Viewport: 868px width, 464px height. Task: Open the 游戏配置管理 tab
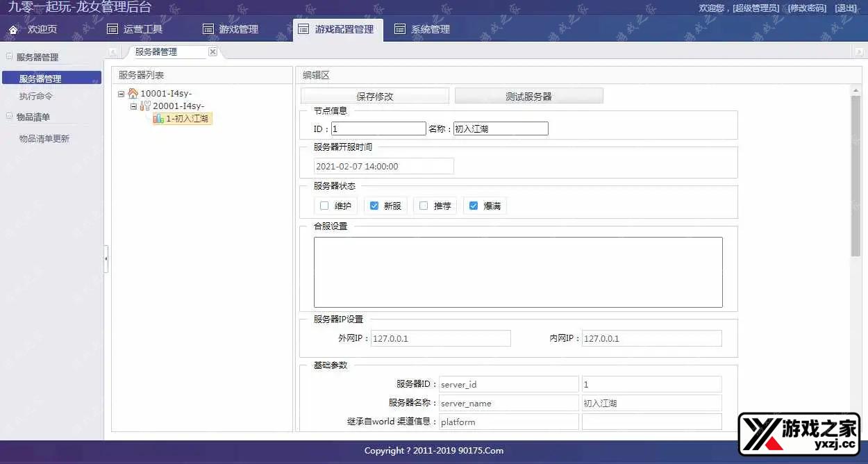click(x=337, y=29)
